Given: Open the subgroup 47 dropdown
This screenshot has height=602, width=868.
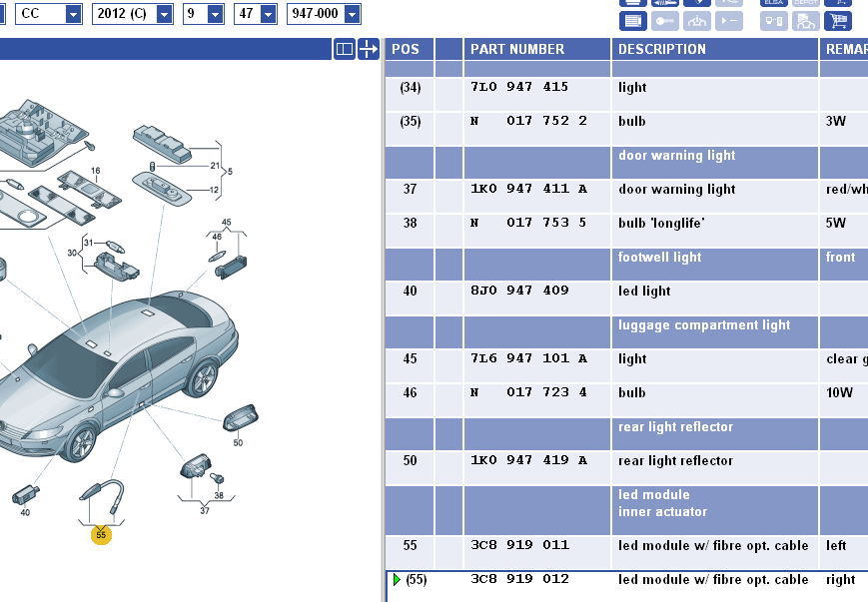Looking at the screenshot, I should pos(266,14).
